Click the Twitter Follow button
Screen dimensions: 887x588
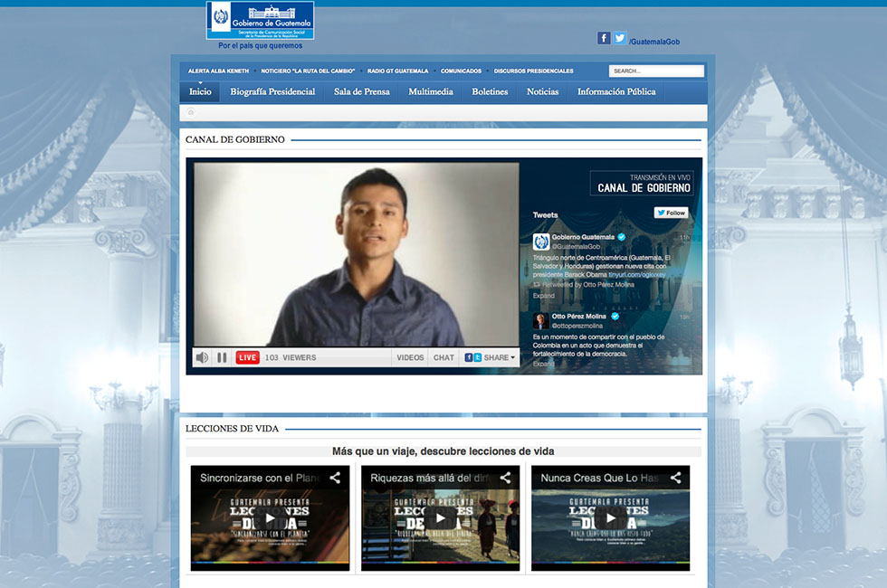[x=672, y=213]
